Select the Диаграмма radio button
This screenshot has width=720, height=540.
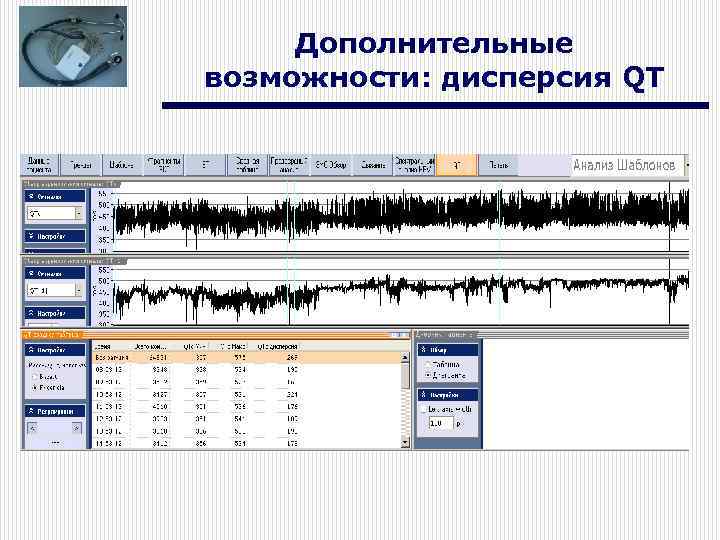(x=427, y=376)
